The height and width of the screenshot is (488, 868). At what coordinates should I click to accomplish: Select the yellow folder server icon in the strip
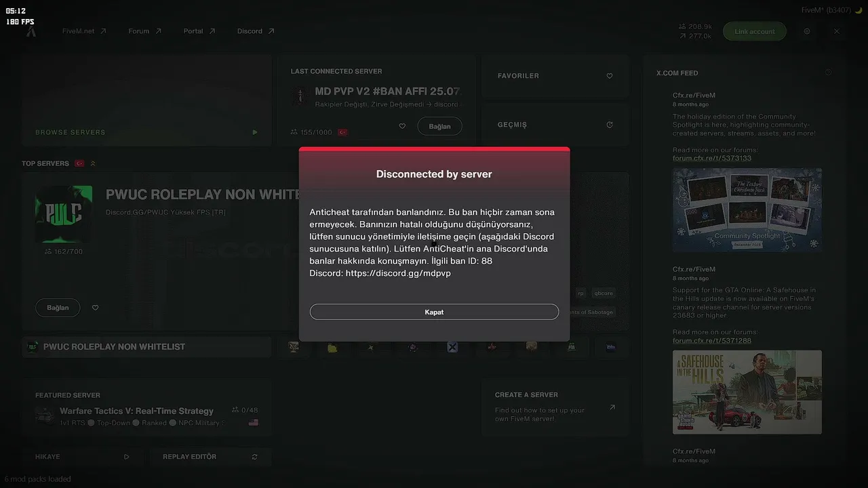coord(332,348)
